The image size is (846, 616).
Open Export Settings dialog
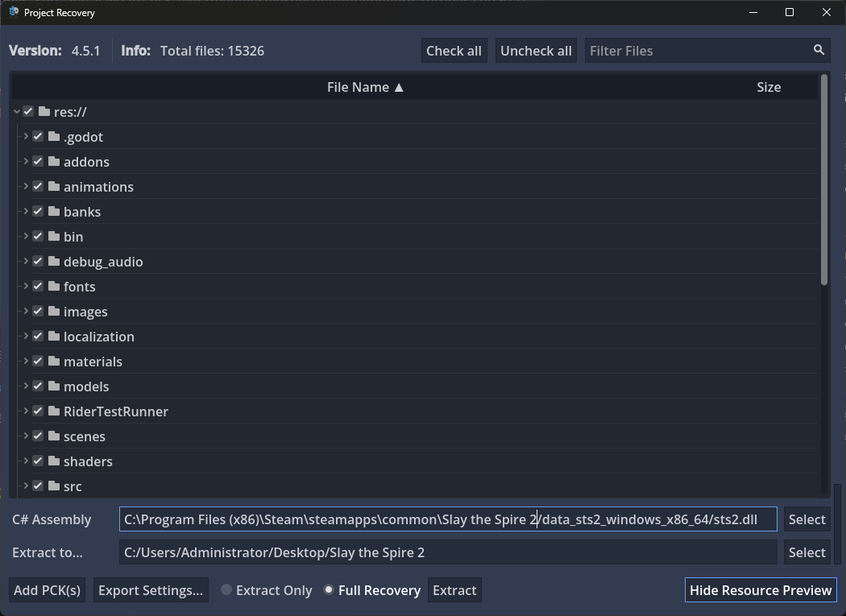151,590
